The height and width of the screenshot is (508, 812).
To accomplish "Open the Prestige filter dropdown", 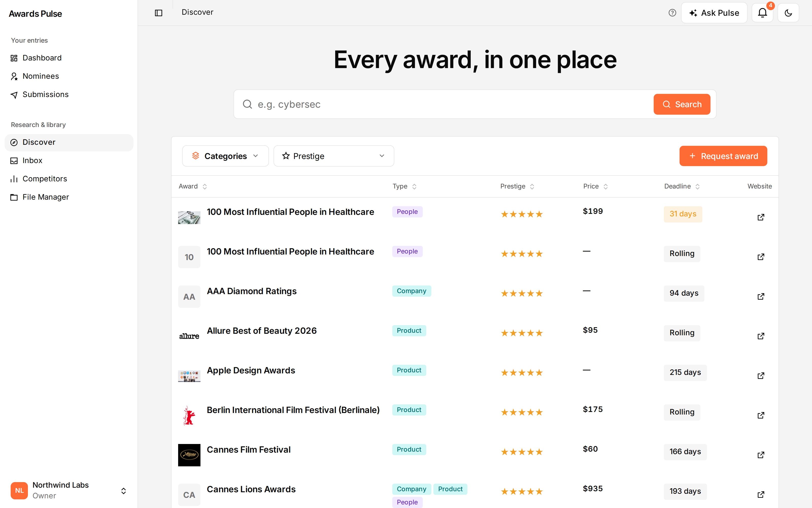I will pyautogui.click(x=333, y=156).
